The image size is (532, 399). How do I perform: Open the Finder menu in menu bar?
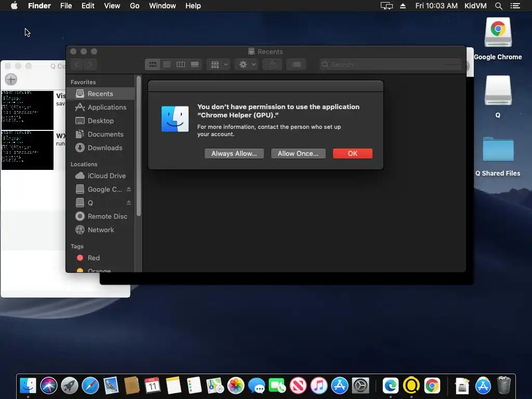[39, 6]
